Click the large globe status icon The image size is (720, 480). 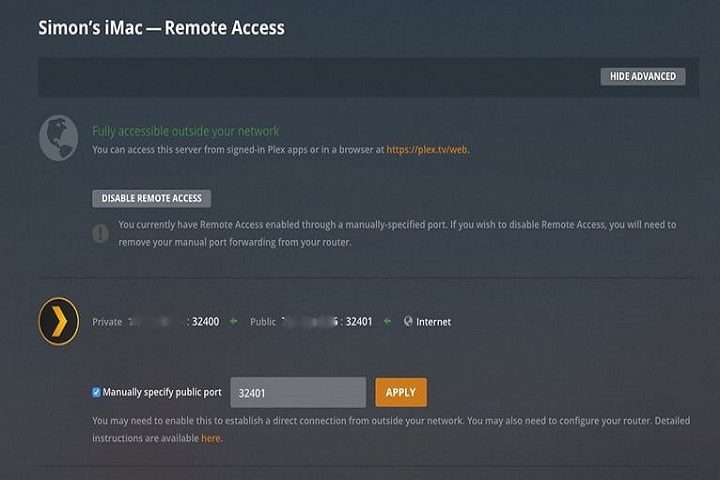pyautogui.click(x=58, y=139)
